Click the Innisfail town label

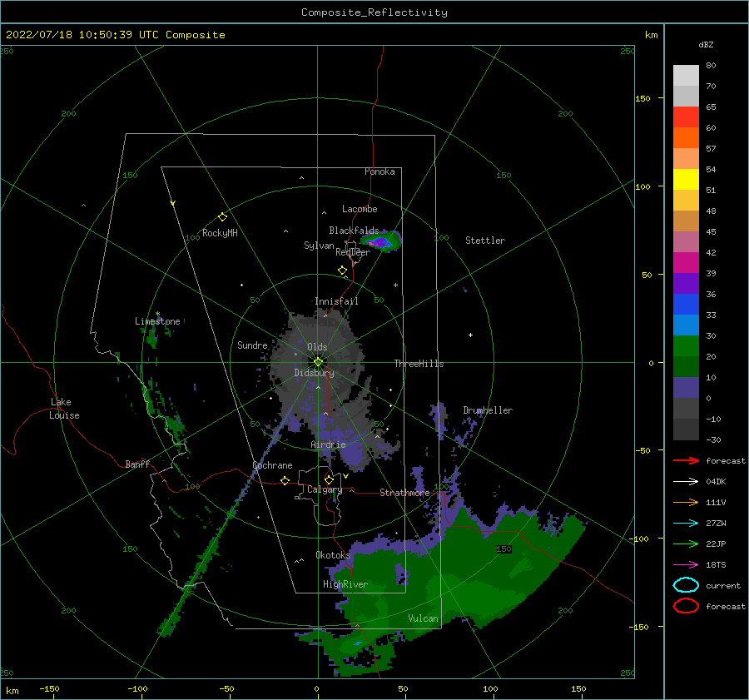[x=336, y=301]
